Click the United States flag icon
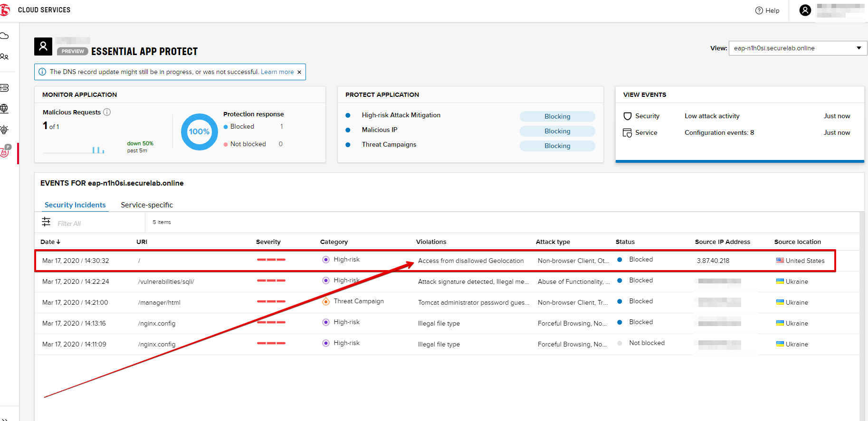Image resolution: width=868 pixels, height=421 pixels. point(780,260)
